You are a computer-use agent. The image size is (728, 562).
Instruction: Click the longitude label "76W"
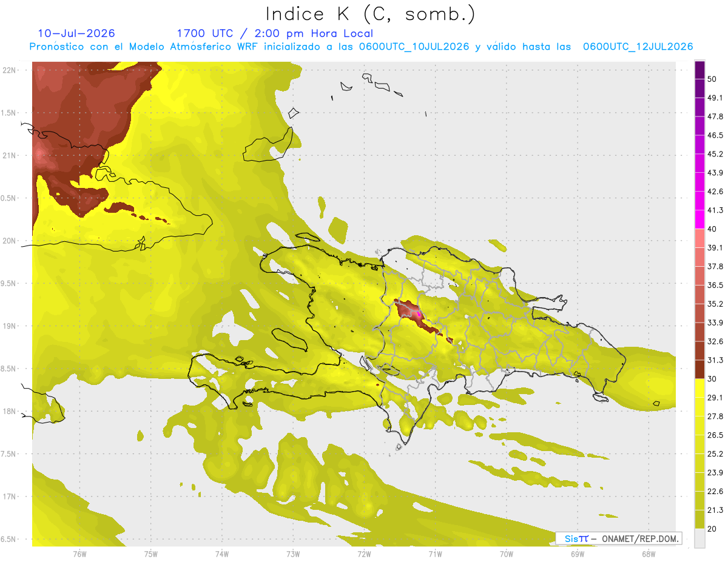[x=79, y=554]
